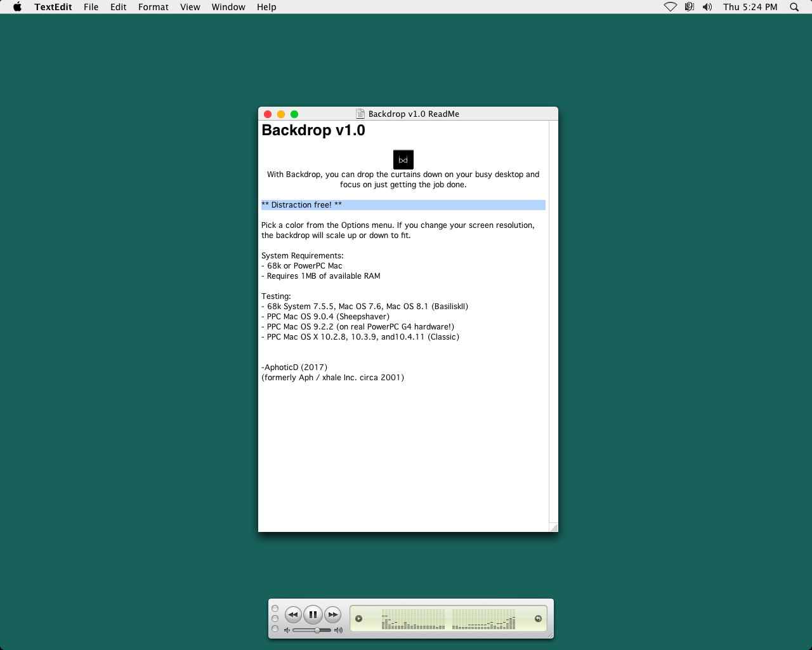
Task: Click the Classic status menu bar icon
Action: tap(689, 7)
